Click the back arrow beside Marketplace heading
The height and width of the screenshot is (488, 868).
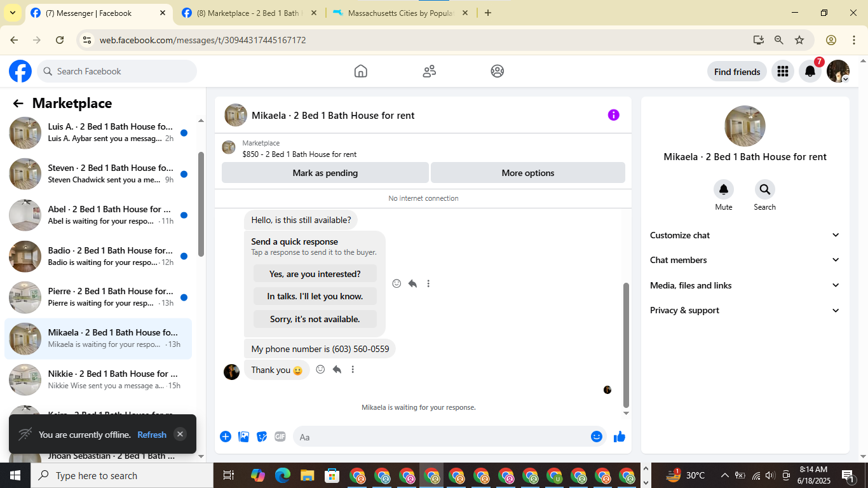pyautogui.click(x=18, y=104)
